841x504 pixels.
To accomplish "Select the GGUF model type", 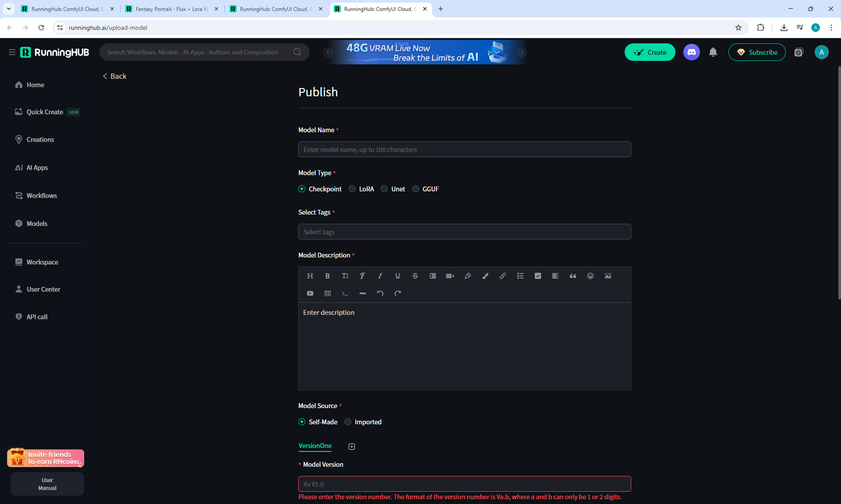I will click(x=416, y=189).
